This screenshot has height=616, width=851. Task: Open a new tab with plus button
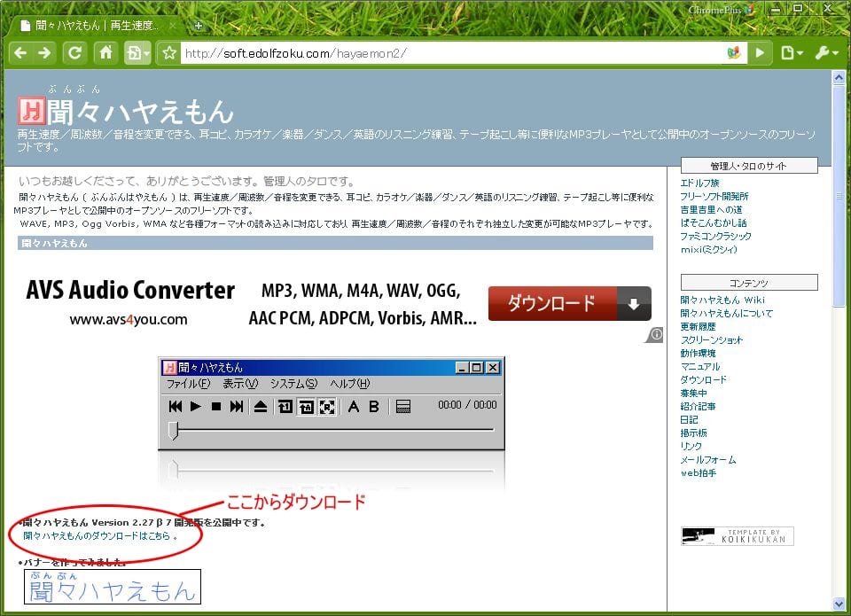coord(199,26)
